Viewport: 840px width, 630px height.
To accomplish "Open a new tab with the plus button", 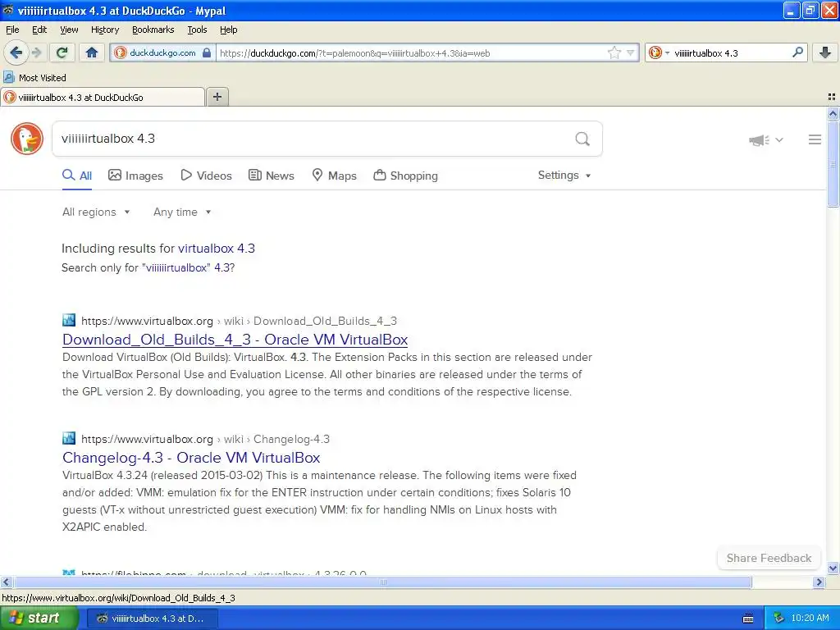I will [217, 97].
